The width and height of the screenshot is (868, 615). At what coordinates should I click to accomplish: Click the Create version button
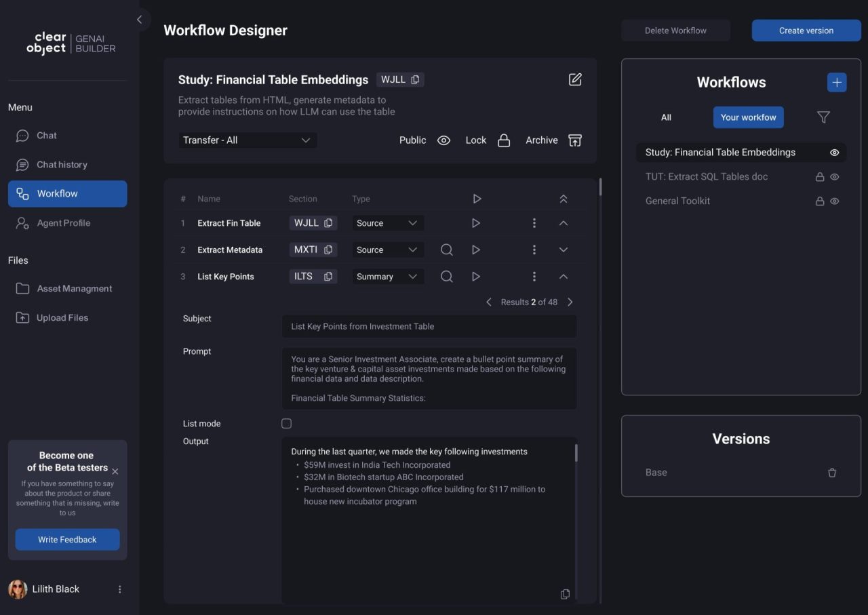coord(806,30)
